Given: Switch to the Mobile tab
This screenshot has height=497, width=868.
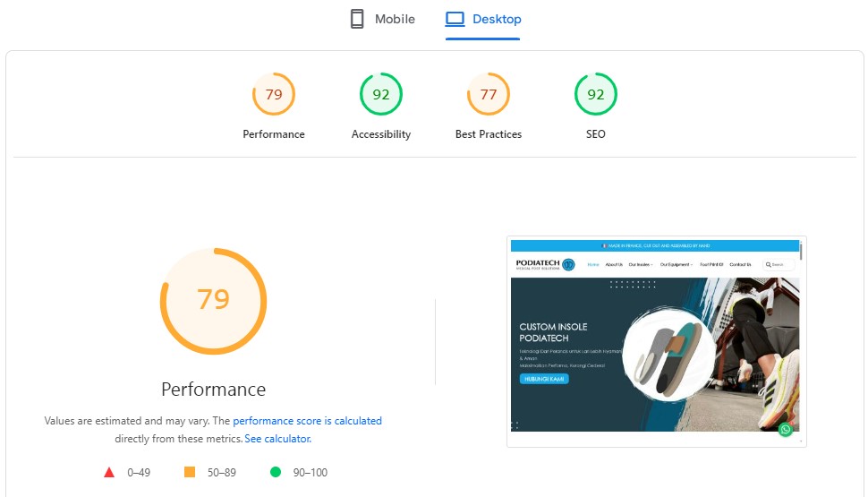Looking at the screenshot, I should point(394,19).
